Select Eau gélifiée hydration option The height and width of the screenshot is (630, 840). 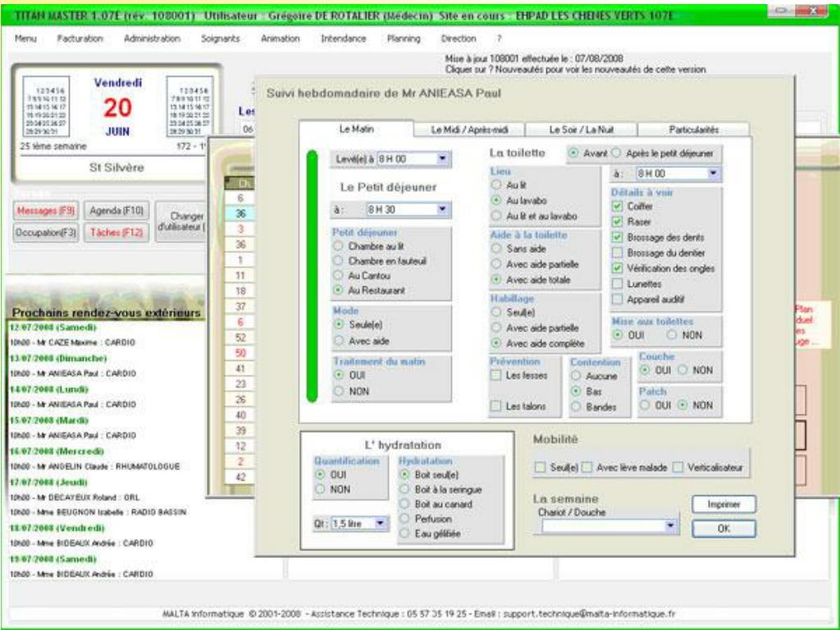tap(404, 533)
